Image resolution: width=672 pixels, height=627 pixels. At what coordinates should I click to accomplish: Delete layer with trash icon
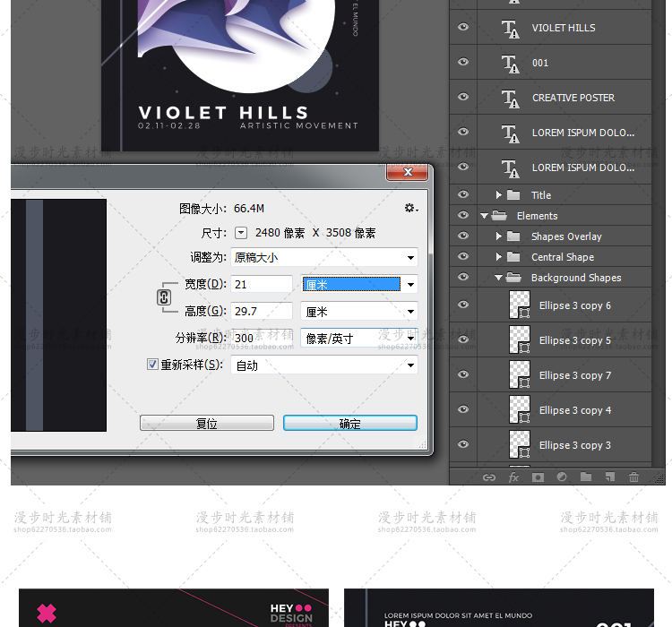pyautogui.click(x=634, y=477)
